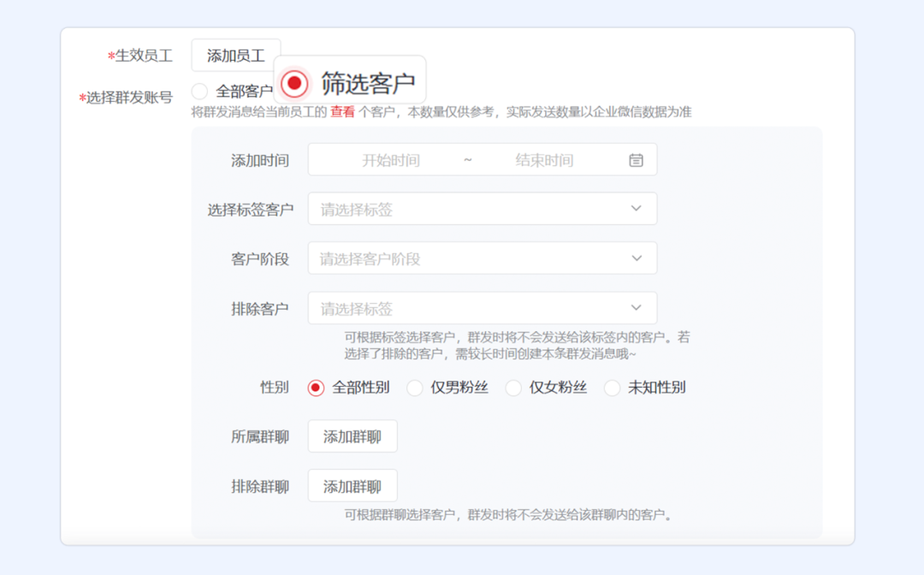Select the 未知性别 radio option
Viewport: 924px width, 575px height.
click(x=613, y=388)
